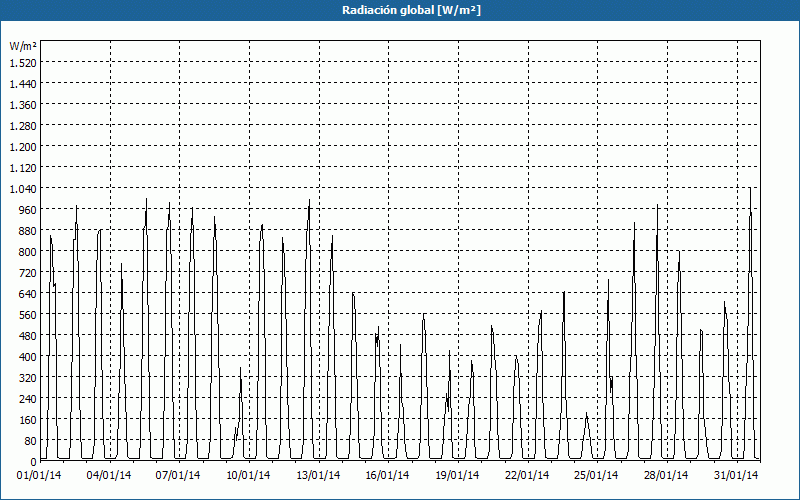Click the 'Radiación global [W/m²]' chart title
Viewport: 800px width, 500px height.
coord(411,10)
